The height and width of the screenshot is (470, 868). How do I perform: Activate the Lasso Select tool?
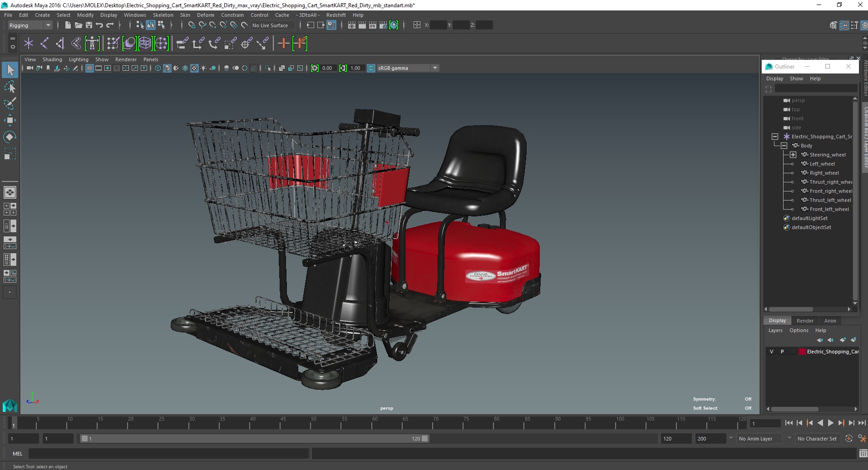(10, 87)
